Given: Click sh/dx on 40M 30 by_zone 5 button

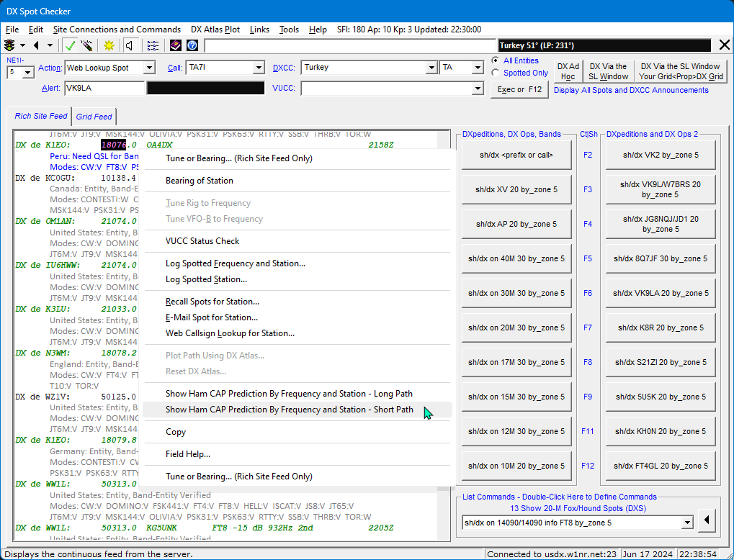Looking at the screenshot, I should pyautogui.click(x=516, y=258).
